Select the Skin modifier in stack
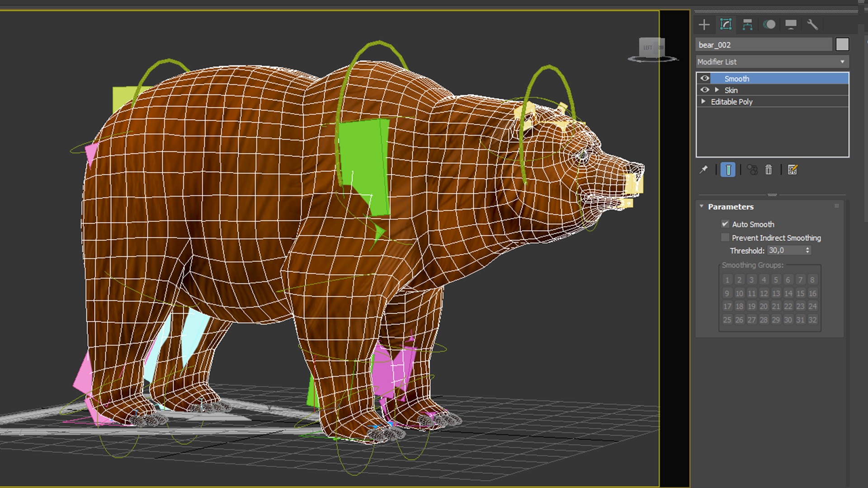Screen dimensions: 868x488 [773, 90]
